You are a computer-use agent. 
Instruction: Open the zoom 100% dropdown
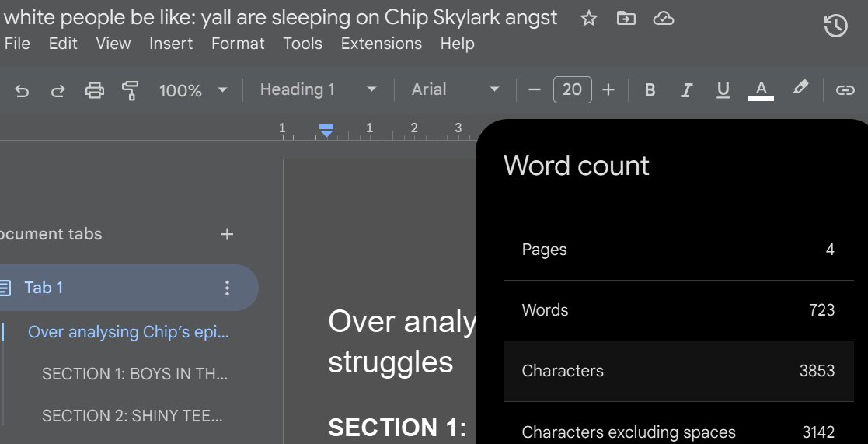tap(193, 90)
